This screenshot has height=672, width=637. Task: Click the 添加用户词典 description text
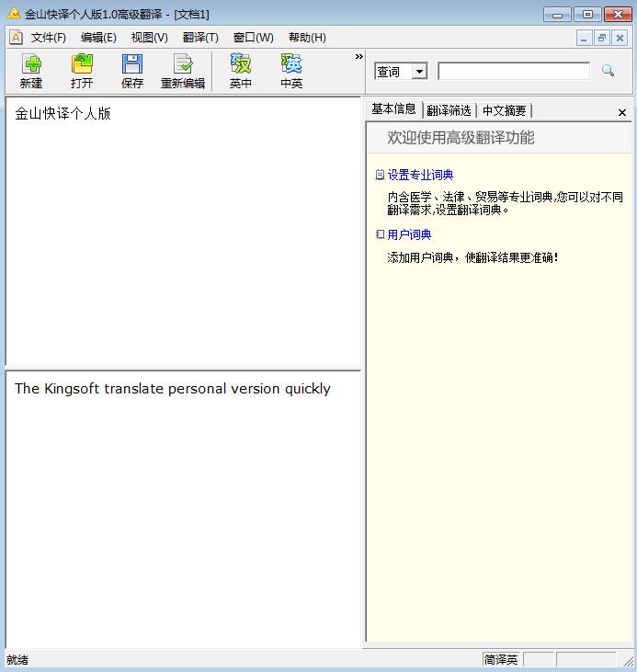point(472,257)
